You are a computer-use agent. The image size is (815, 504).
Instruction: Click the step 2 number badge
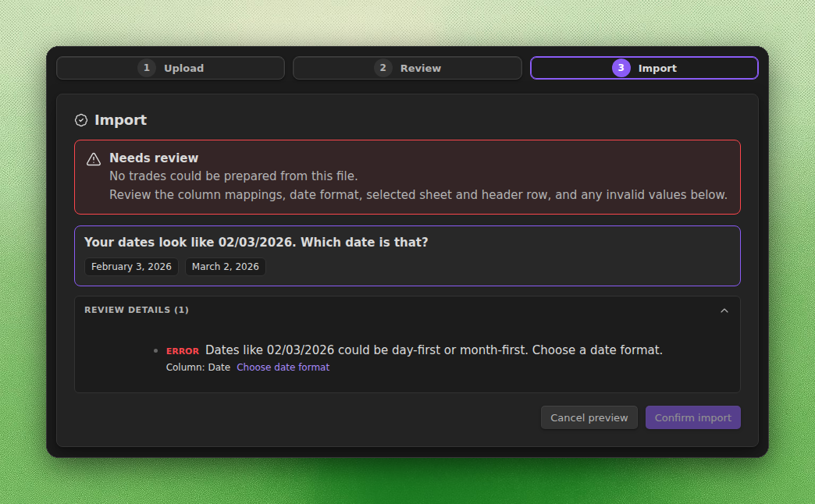tap(383, 68)
